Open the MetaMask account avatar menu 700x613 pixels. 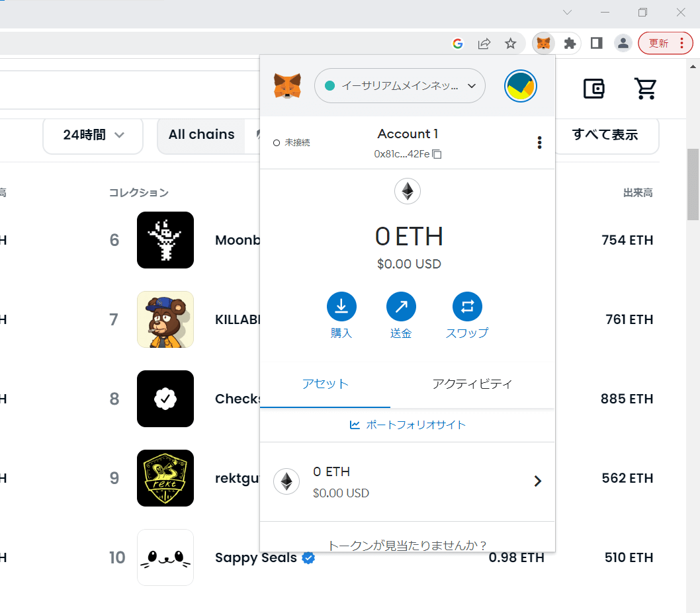tap(521, 86)
